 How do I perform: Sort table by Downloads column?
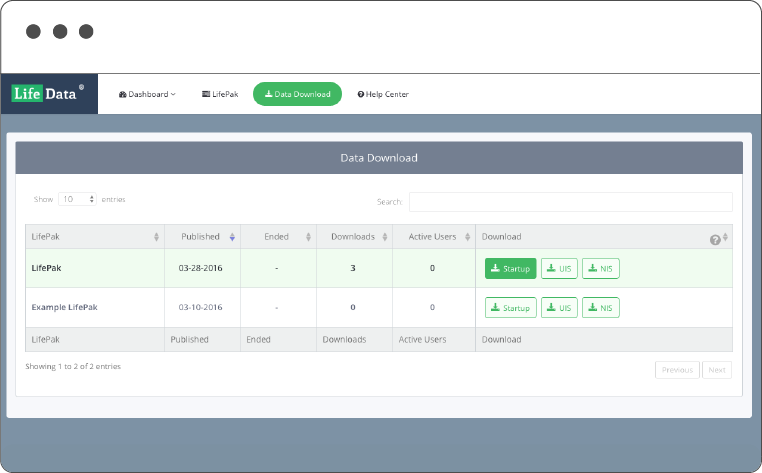[x=354, y=237]
